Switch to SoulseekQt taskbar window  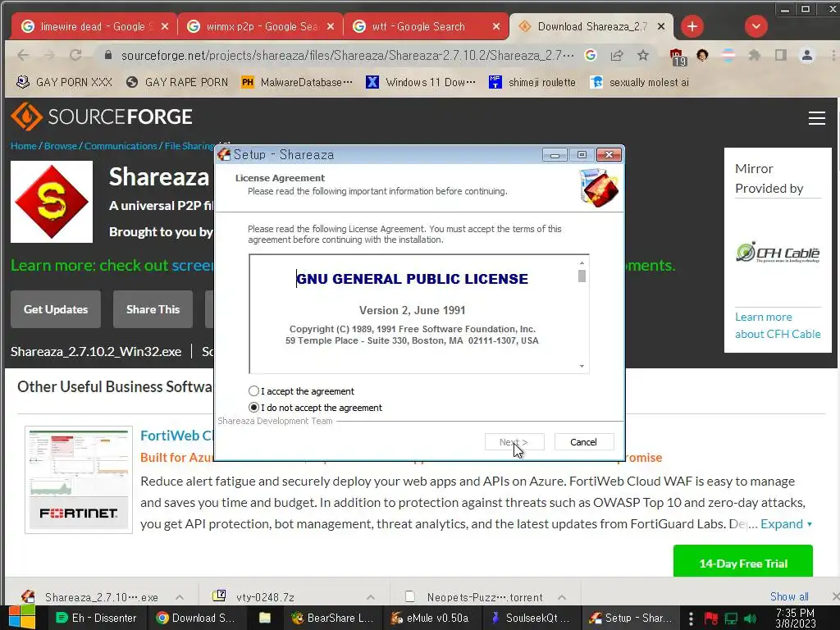point(531,618)
